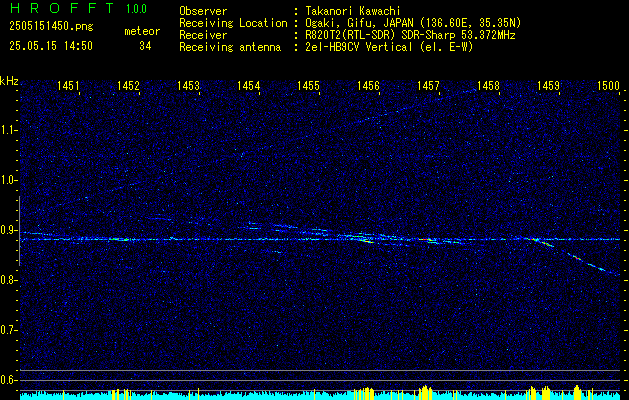This screenshot has width=629, height=400.
Task: Click the 0.9 kHz frequency label
Action: [x=7, y=230]
